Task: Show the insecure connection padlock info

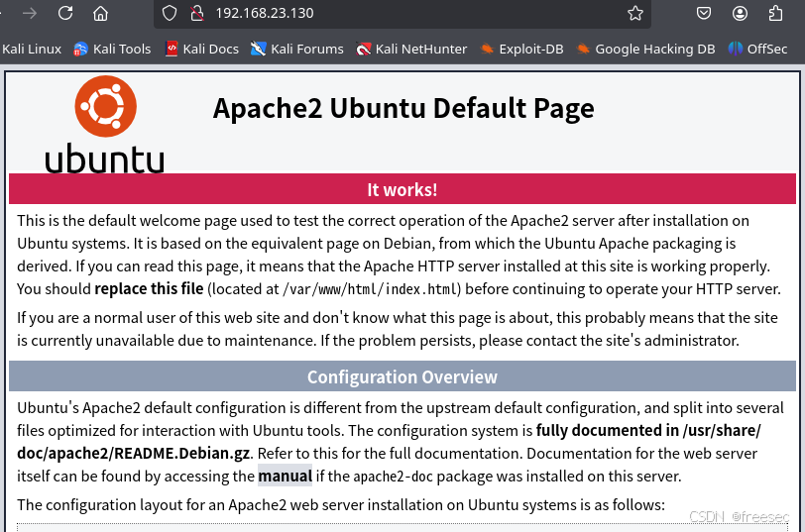Action: [x=197, y=13]
